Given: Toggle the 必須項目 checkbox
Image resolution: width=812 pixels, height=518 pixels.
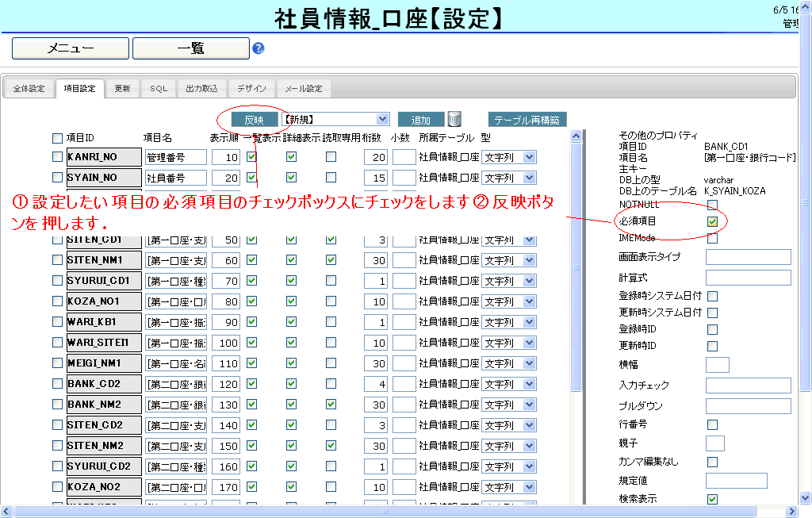Looking at the screenshot, I should 712,221.
